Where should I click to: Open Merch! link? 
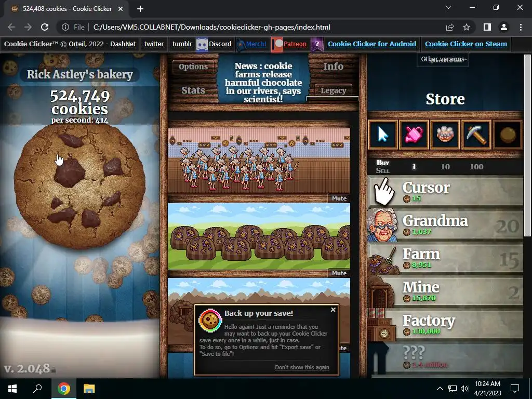tap(256, 44)
